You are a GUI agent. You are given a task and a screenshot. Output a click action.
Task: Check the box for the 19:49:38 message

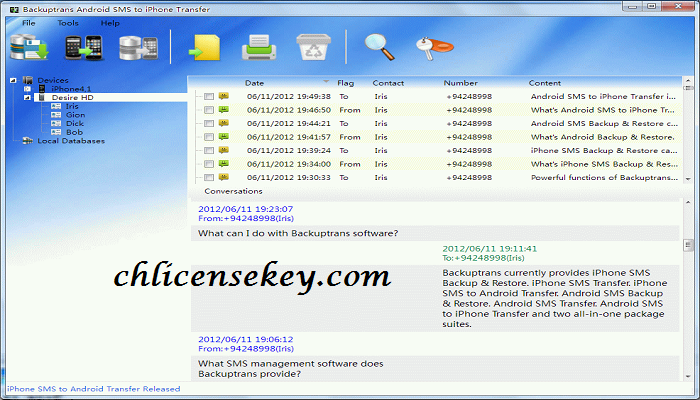[209, 96]
